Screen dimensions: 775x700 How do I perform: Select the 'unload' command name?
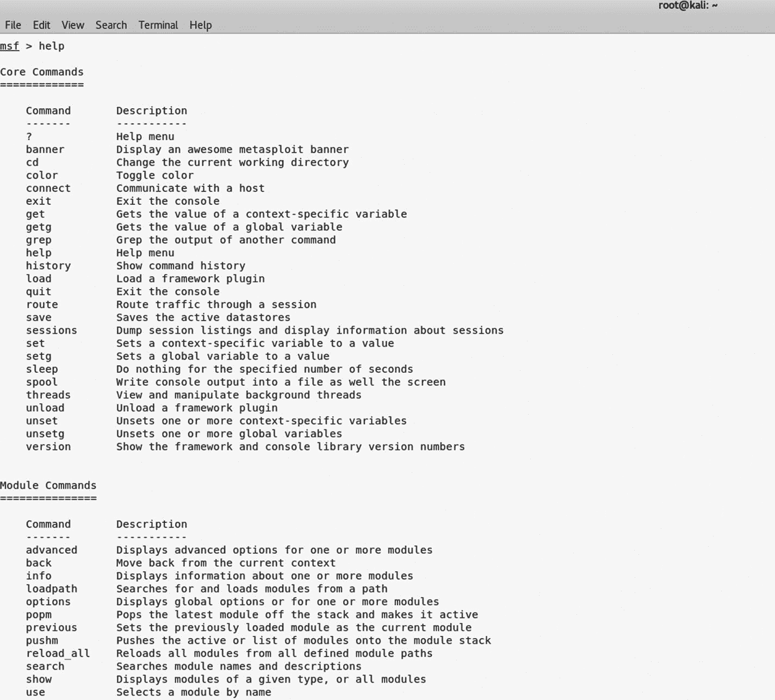click(45, 408)
